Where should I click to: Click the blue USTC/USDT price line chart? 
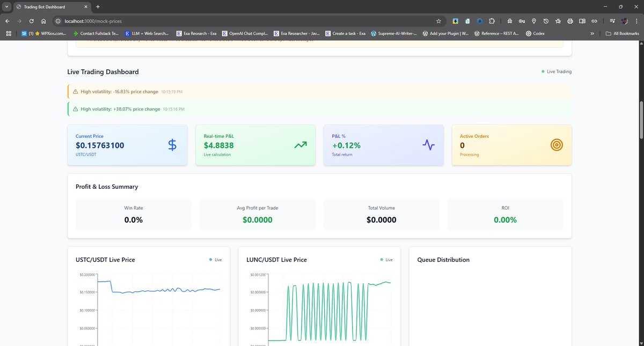tap(158, 289)
